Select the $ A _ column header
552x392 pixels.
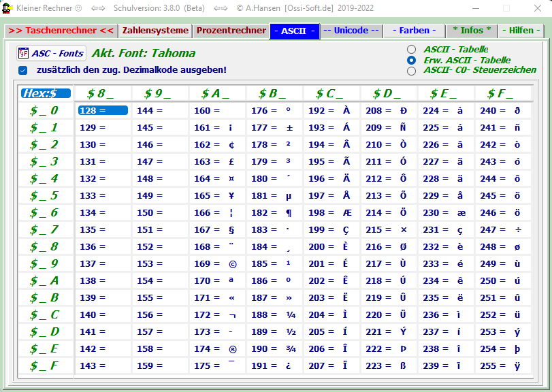215,93
